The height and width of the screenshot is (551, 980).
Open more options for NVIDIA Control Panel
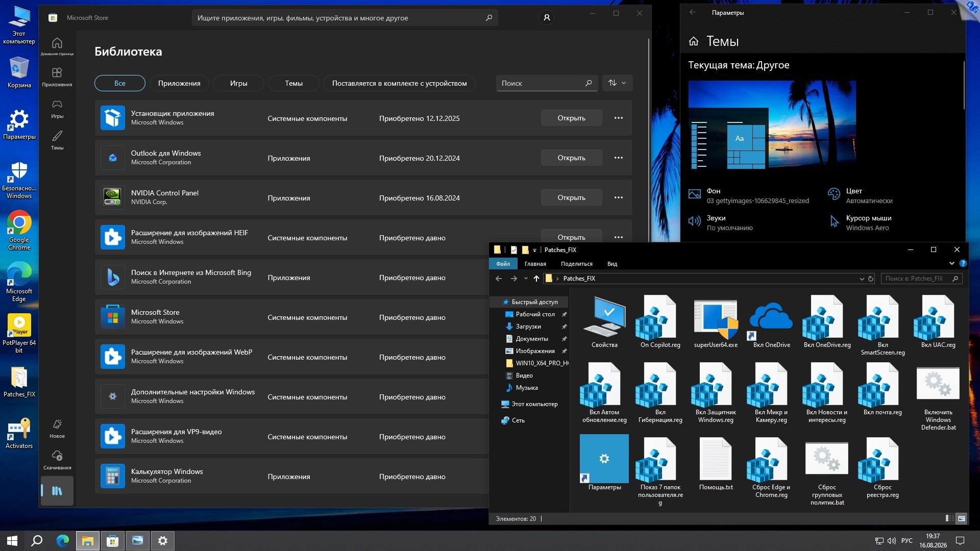[619, 197]
